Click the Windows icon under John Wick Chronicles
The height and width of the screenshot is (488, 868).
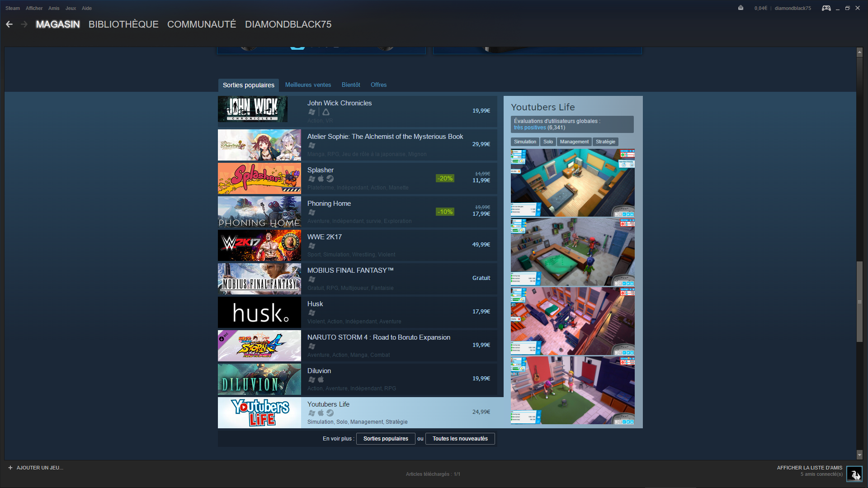point(311,112)
